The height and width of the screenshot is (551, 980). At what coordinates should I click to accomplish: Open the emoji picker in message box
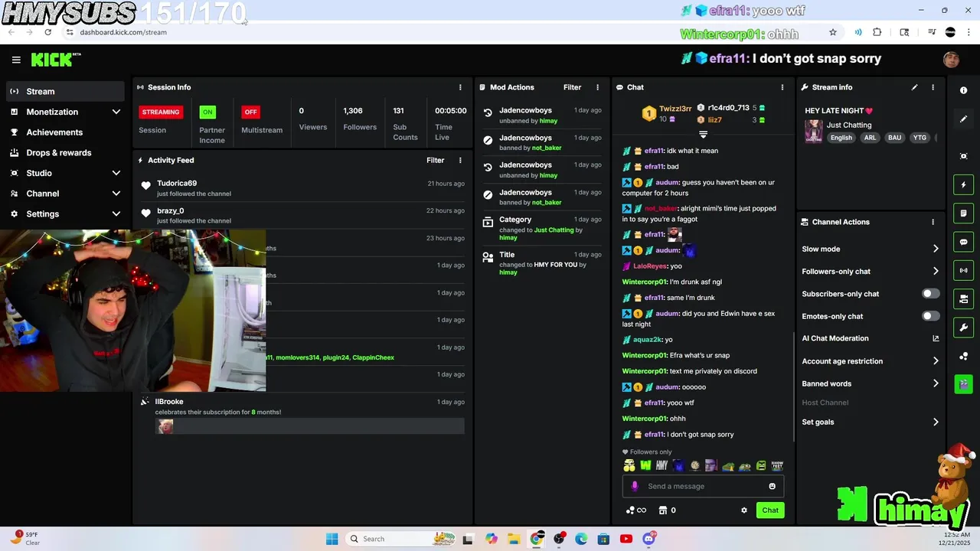pyautogui.click(x=772, y=486)
